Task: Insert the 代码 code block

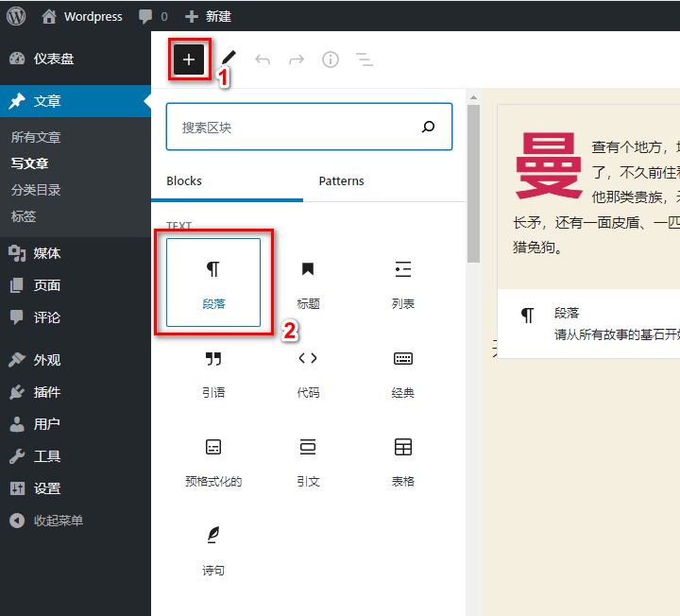Action: point(308,371)
